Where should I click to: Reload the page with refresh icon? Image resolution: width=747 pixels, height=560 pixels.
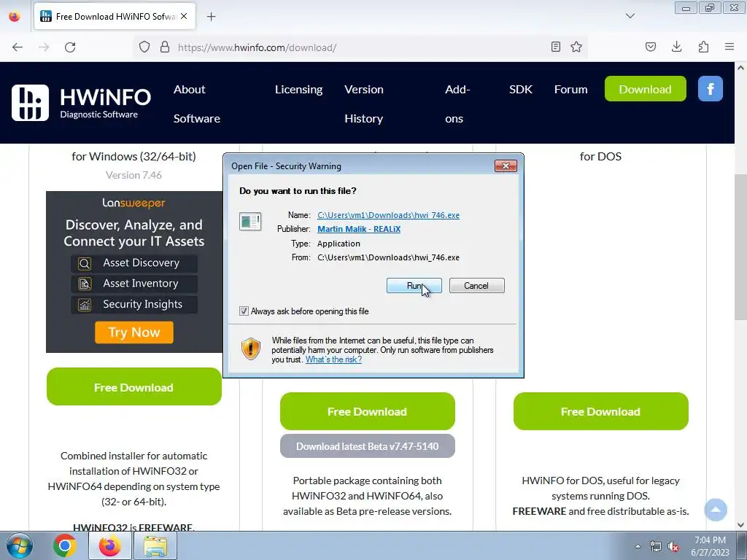point(70,47)
